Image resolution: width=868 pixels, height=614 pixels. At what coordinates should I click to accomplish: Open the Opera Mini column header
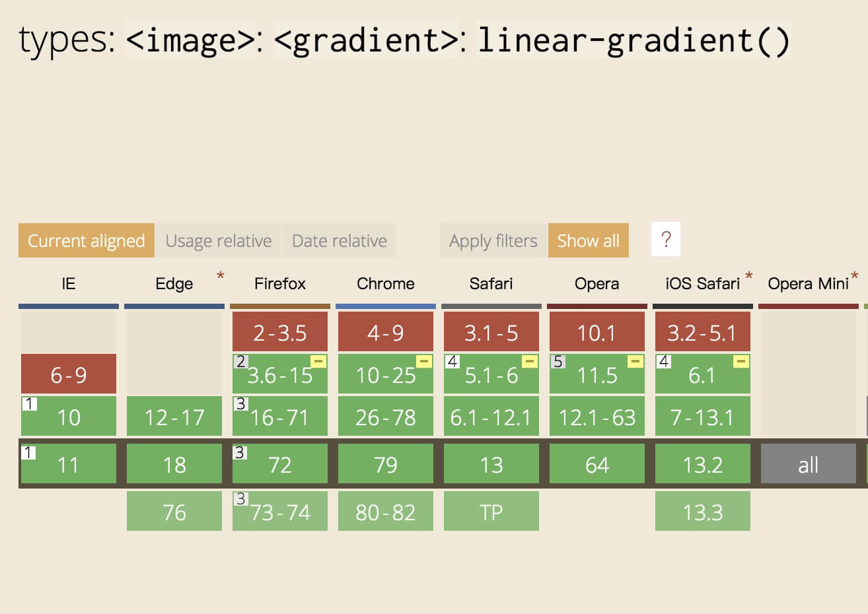click(809, 284)
